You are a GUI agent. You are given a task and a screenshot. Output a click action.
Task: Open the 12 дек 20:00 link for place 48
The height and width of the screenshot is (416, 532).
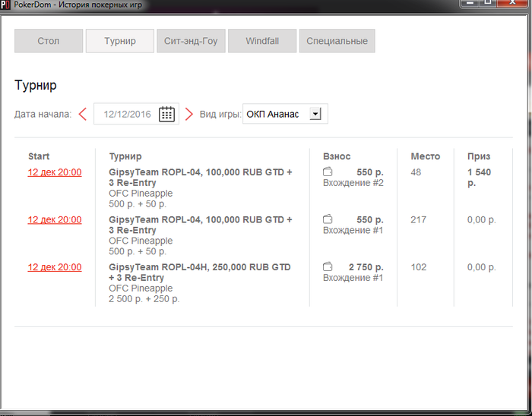coord(55,172)
